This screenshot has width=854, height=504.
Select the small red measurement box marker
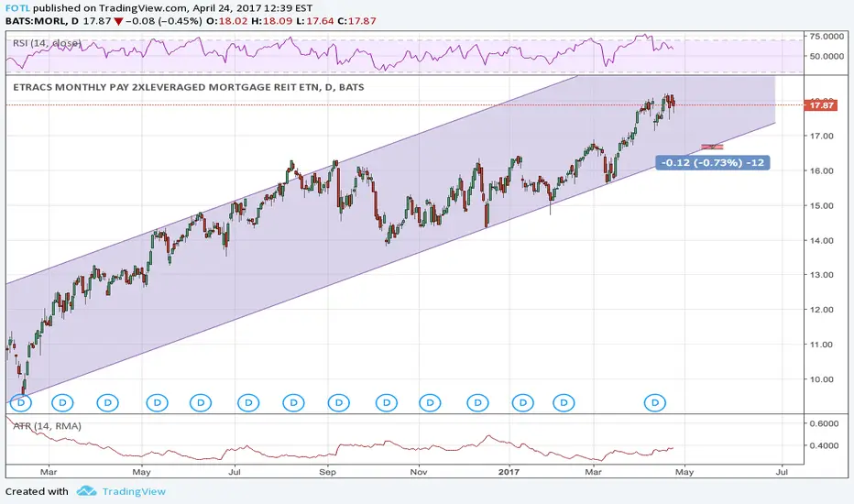[712, 146]
